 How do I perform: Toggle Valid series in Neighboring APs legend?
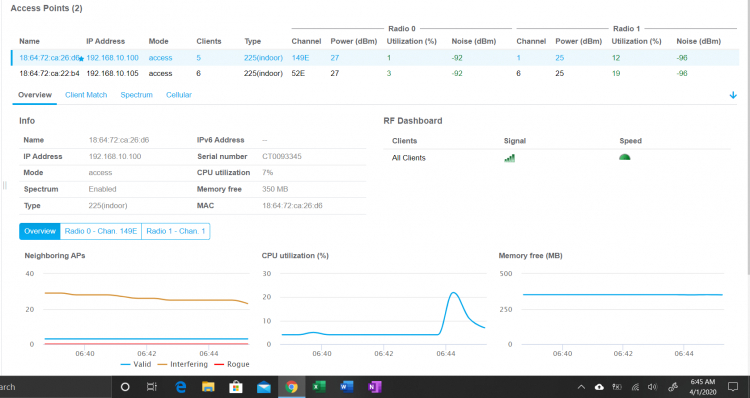(x=136, y=364)
